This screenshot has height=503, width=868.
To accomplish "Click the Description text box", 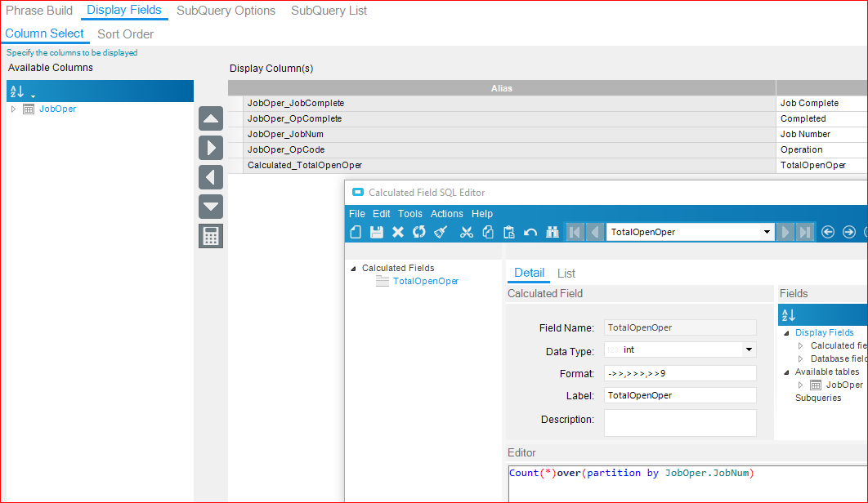I will pyautogui.click(x=680, y=423).
